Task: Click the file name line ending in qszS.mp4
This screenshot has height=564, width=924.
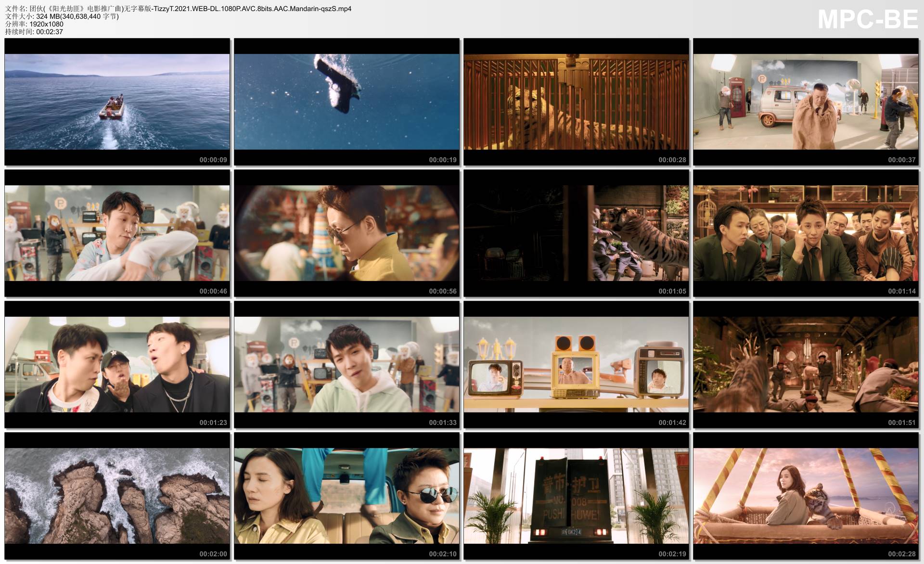Action: point(178,9)
